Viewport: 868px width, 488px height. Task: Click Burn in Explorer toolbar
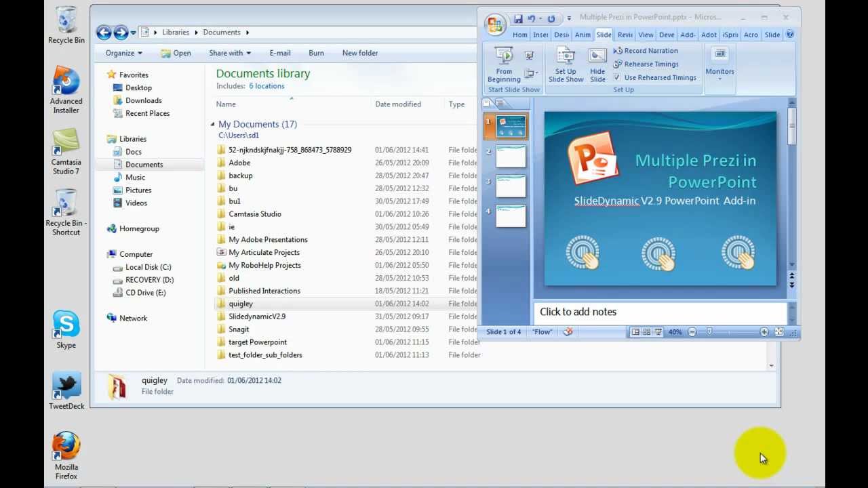point(316,53)
